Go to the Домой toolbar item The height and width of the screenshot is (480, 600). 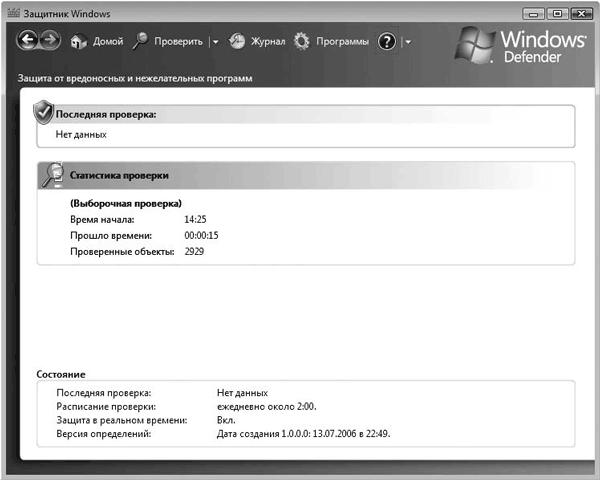107,42
